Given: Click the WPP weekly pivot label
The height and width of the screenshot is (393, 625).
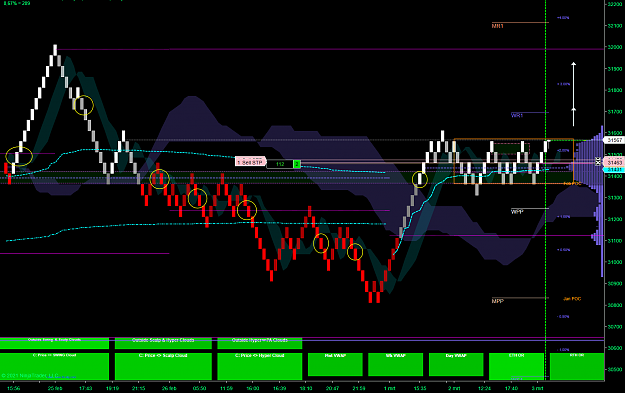Looking at the screenshot, I should (x=517, y=212).
